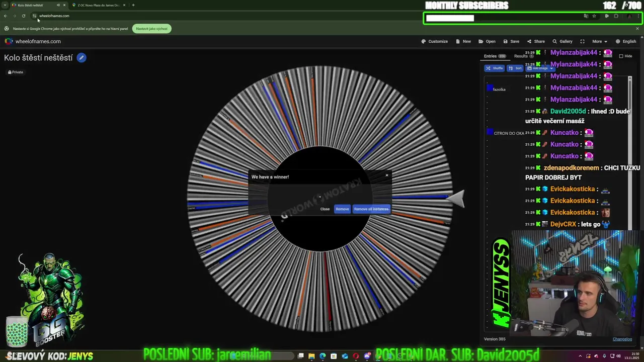Click the wheelofnames.com logo
The width and height of the screenshot is (644, 362).
point(33,41)
